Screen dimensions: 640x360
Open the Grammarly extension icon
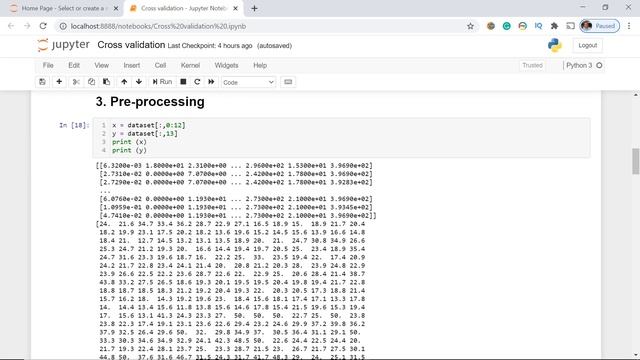coord(507,26)
